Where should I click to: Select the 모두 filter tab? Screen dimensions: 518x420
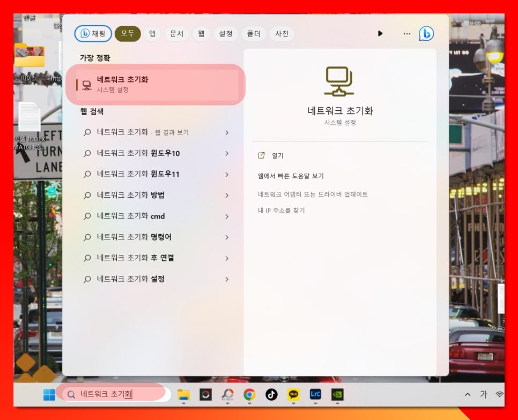(x=128, y=34)
